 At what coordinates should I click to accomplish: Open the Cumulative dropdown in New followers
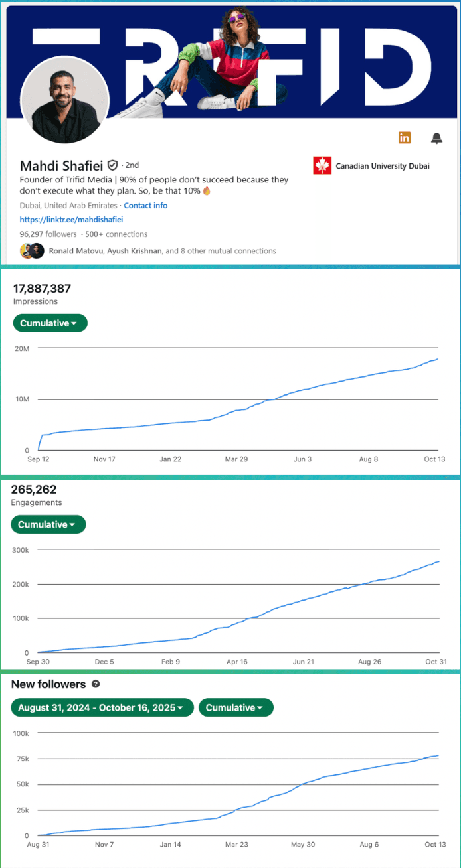(236, 707)
